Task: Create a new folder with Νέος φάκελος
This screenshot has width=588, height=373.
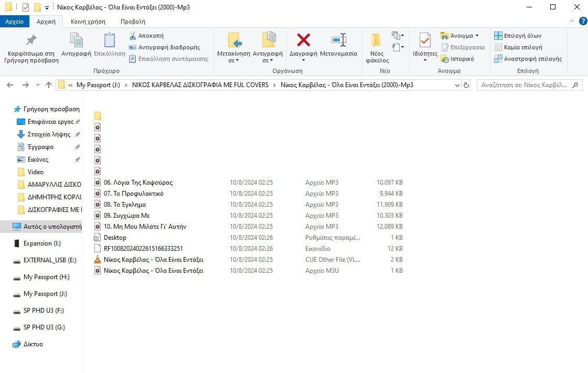Action: point(377,47)
